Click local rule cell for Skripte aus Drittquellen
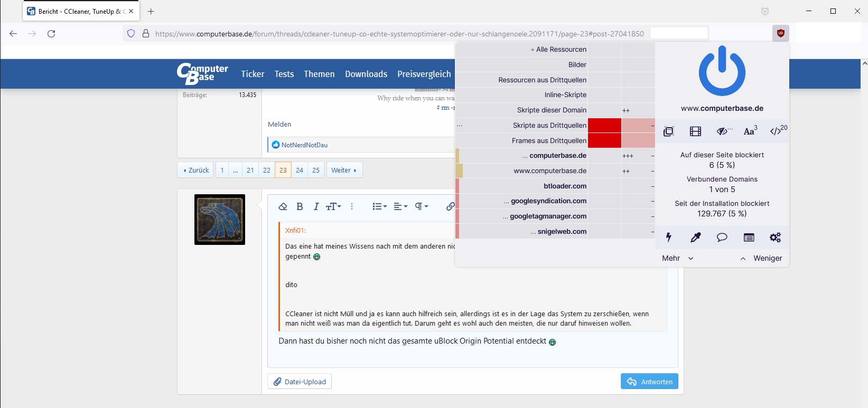 (638, 125)
